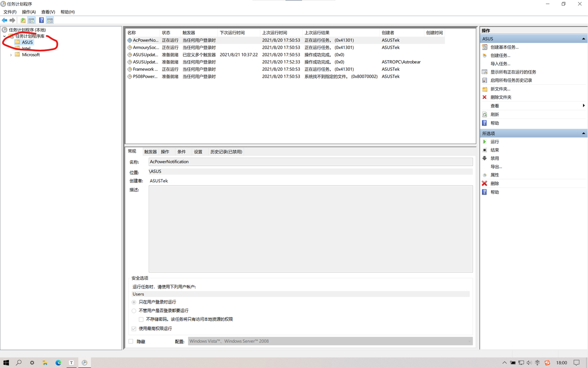Choose 显示所有正在运行的任务
Screen dimensions: 588x368
[513, 72]
